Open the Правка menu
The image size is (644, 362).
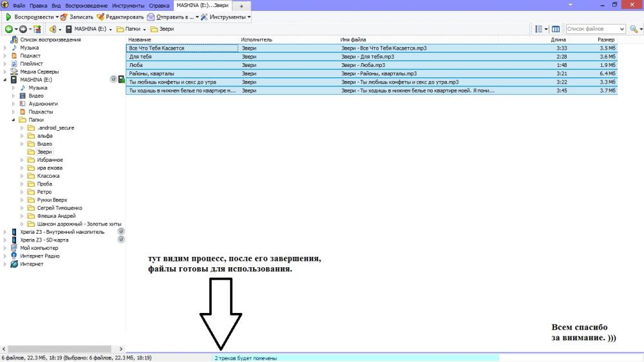pos(38,6)
